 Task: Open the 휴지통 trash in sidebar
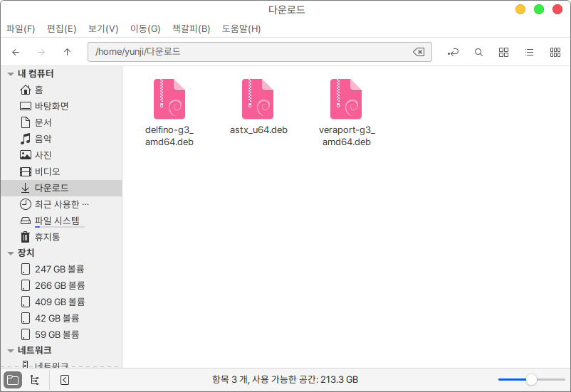click(x=48, y=237)
